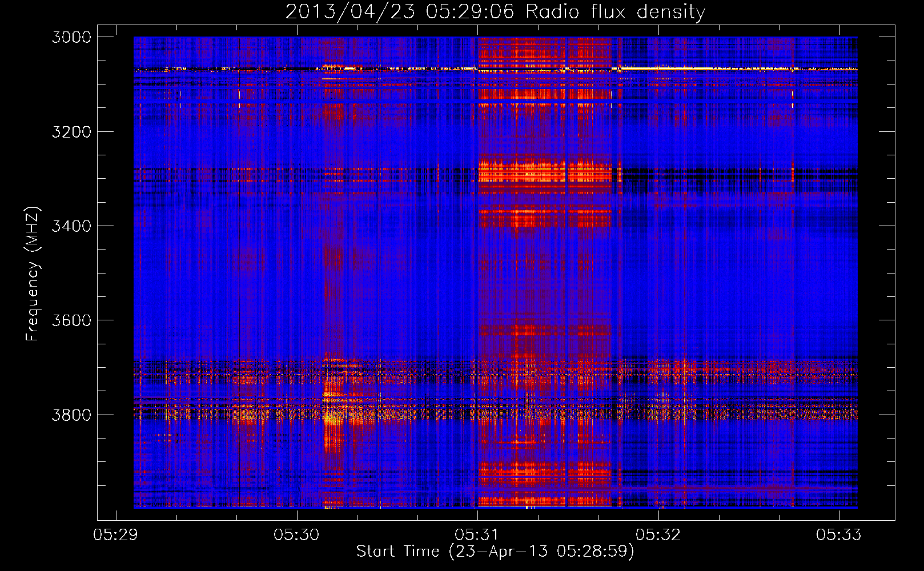Click the 05:30 time tick label
Image resolution: width=924 pixels, height=571 pixels.
coord(296,535)
